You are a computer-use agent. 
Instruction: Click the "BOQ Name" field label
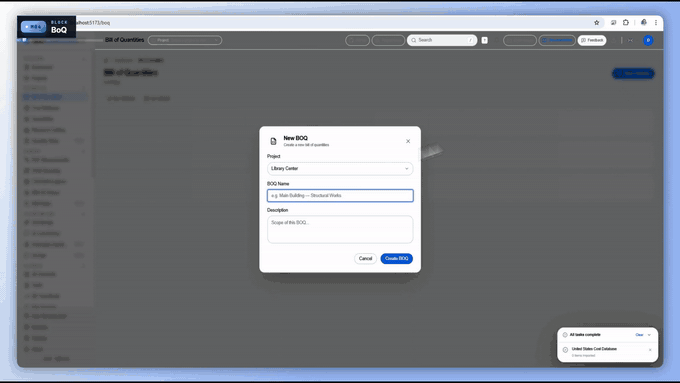point(278,184)
